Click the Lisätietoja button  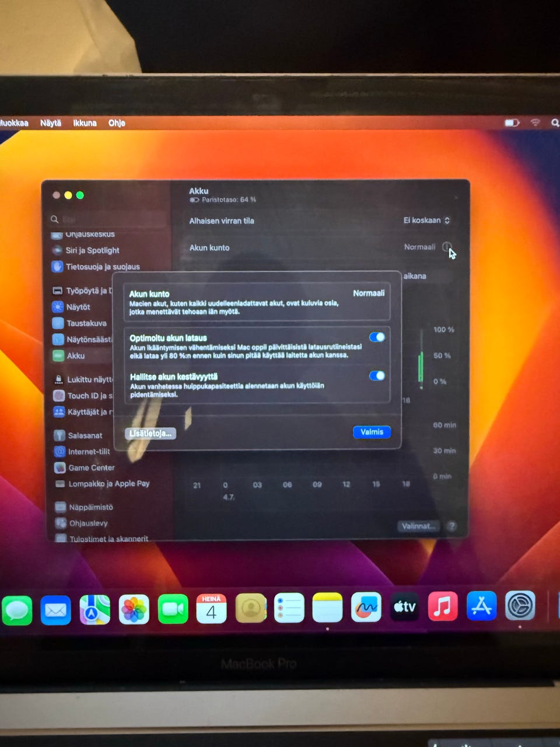[x=150, y=433]
